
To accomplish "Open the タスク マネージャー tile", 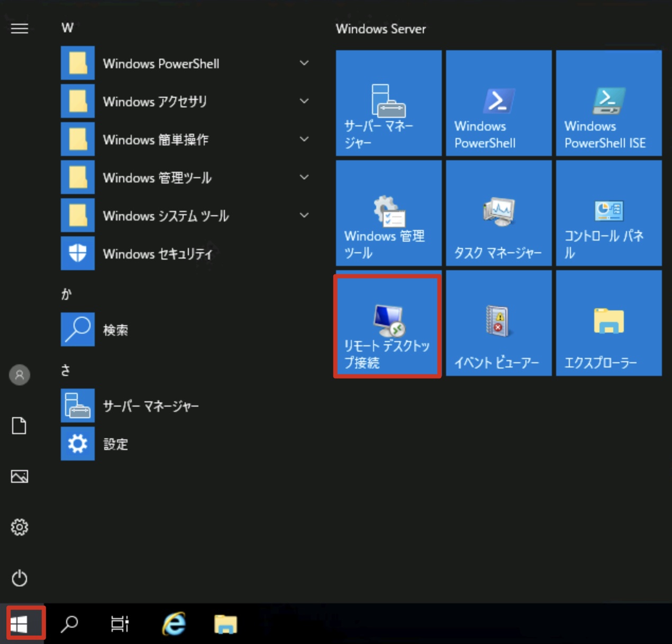I will click(499, 213).
